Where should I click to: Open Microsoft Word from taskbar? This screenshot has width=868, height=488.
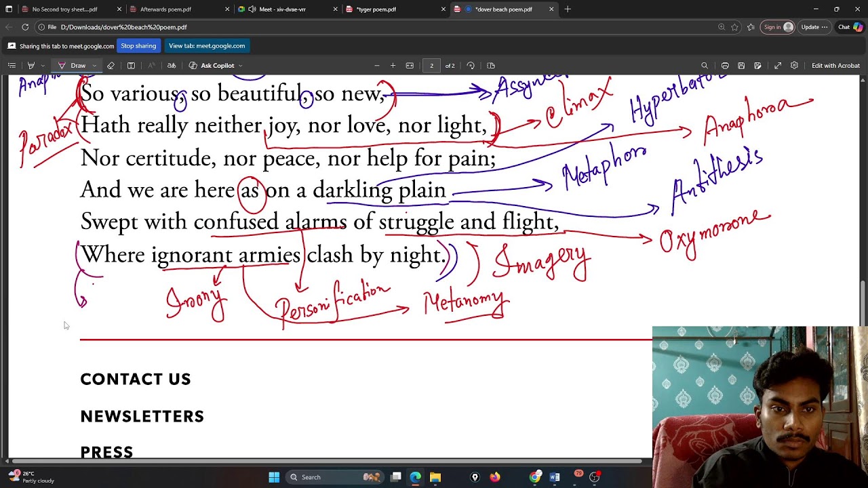pyautogui.click(x=555, y=477)
